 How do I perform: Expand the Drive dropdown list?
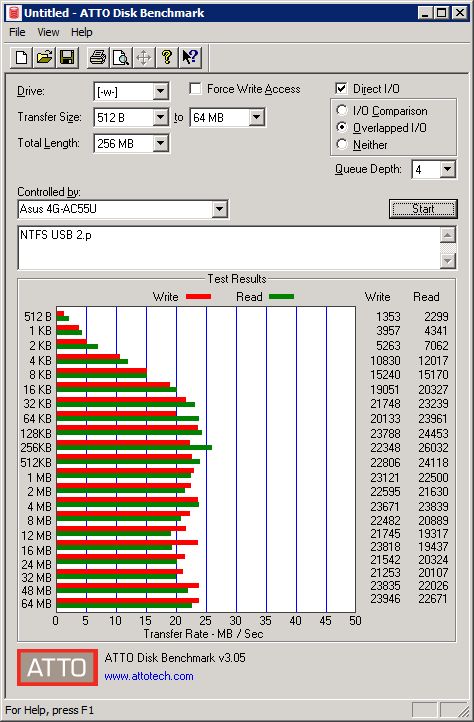click(160, 91)
